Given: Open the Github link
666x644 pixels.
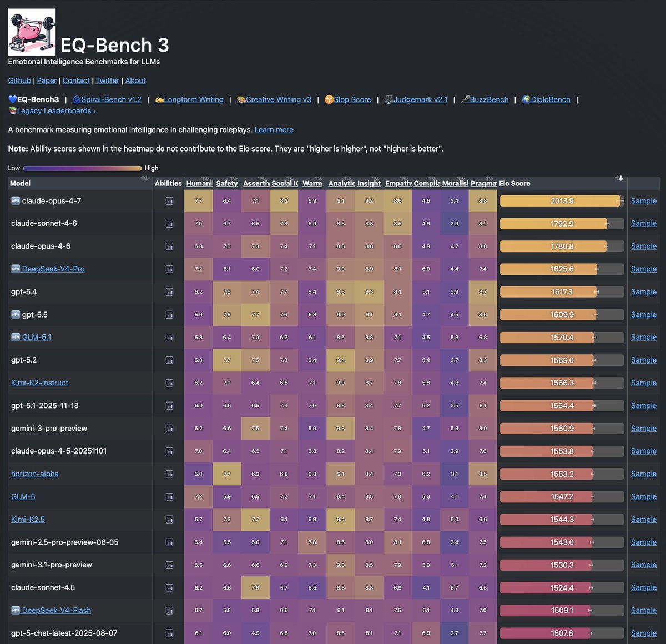Looking at the screenshot, I should (19, 80).
